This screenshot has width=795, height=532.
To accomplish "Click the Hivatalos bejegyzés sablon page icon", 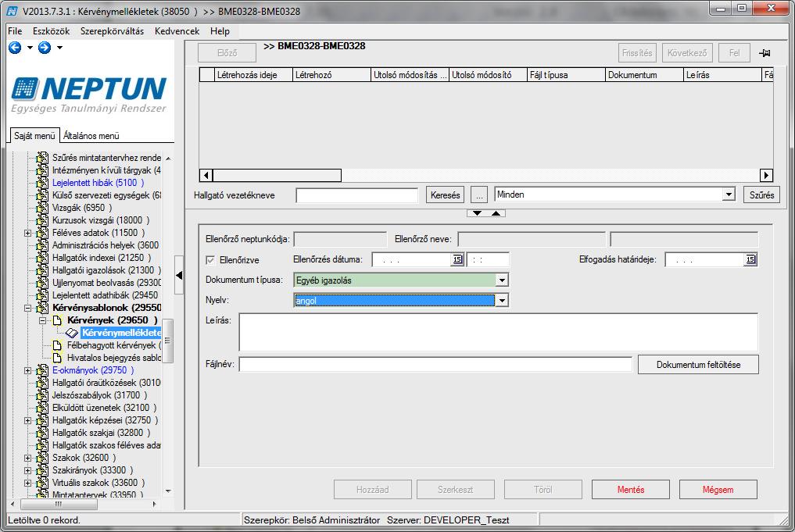I will [x=57, y=358].
